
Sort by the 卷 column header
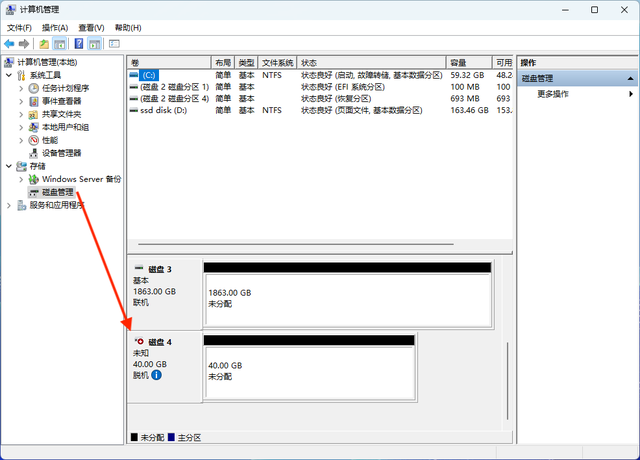point(169,63)
